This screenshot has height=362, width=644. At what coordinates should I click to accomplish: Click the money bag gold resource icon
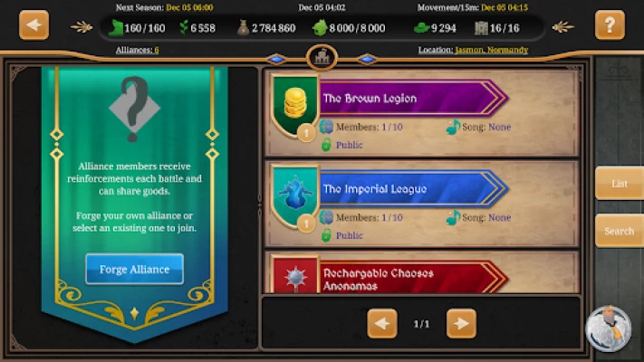tap(243, 28)
